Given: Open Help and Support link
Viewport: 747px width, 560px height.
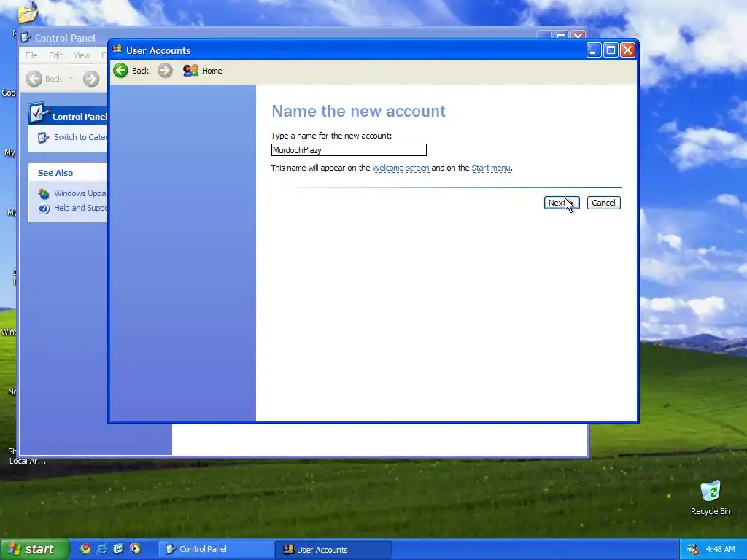Looking at the screenshot, I should pos(80,208).
